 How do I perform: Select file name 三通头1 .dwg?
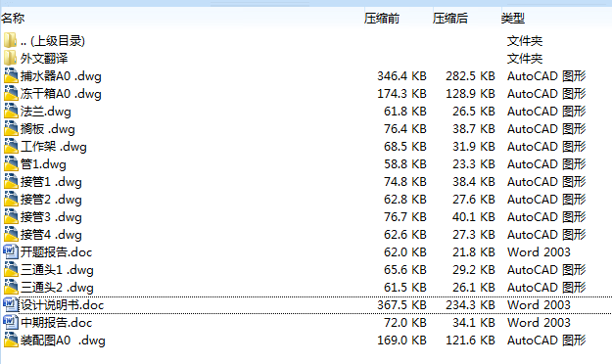[57, 270]
